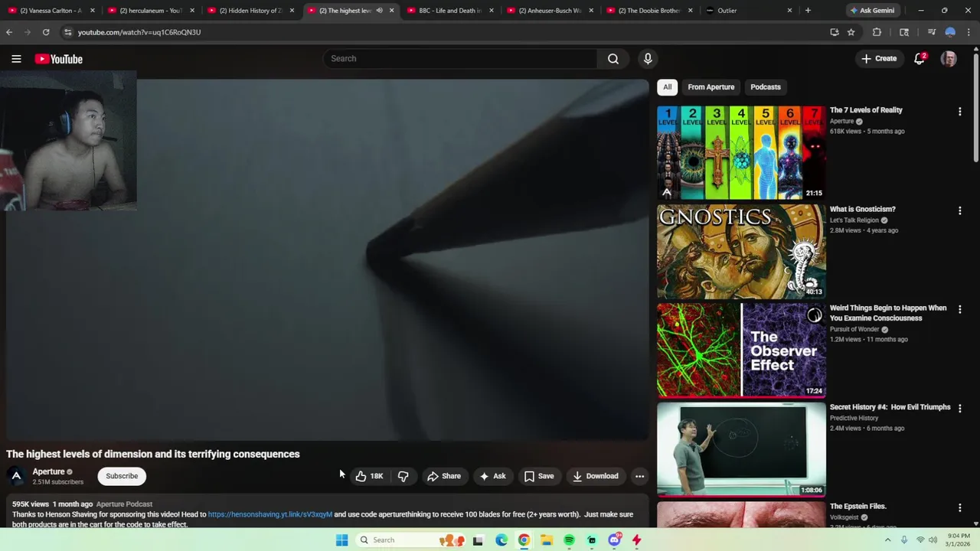Screen dimensions: 980x551
Task: Open more actions menu under the video
Action: click(639, 476)
